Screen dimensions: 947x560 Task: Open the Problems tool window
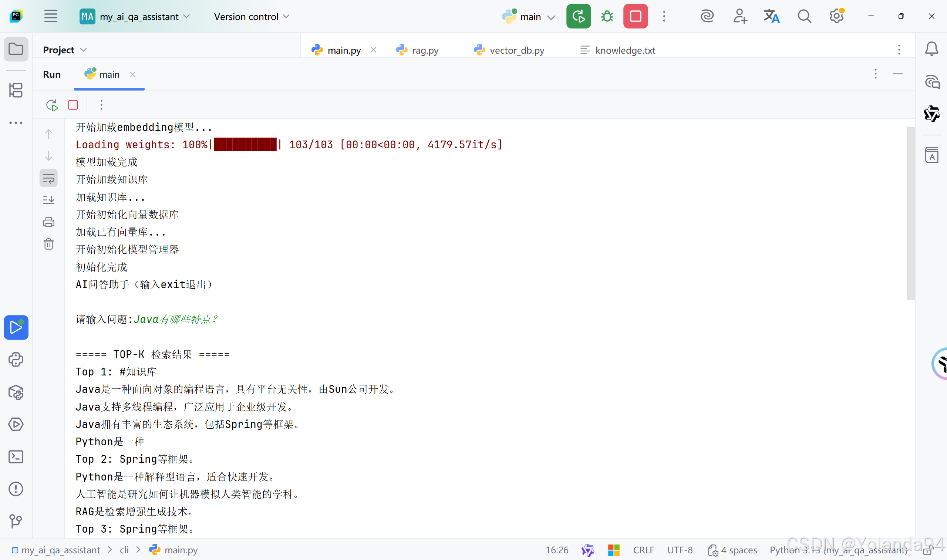tap(16, 489)
